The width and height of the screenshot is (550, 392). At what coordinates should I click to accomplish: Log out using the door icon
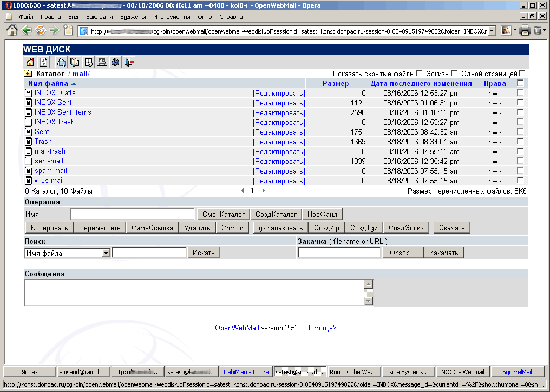[x=129, y=62]
